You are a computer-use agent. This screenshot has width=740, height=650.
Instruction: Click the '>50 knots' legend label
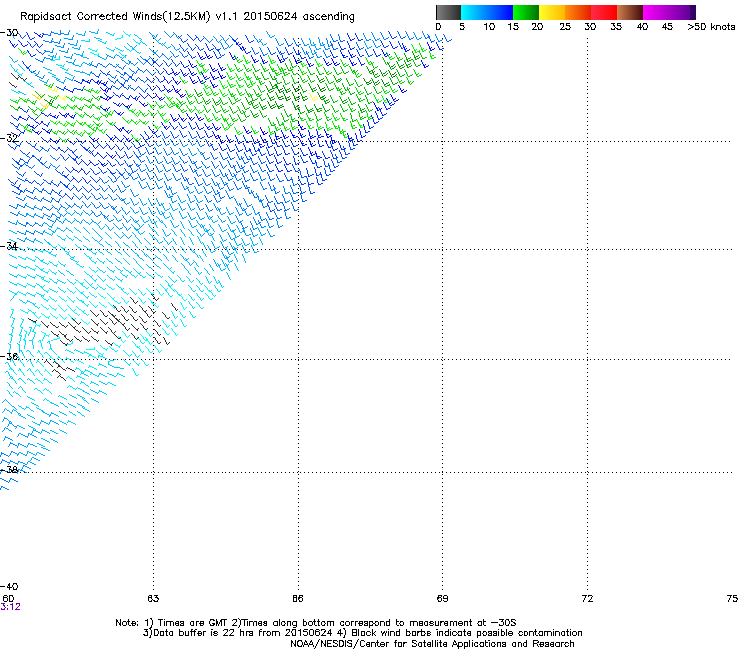coord(711,27)
